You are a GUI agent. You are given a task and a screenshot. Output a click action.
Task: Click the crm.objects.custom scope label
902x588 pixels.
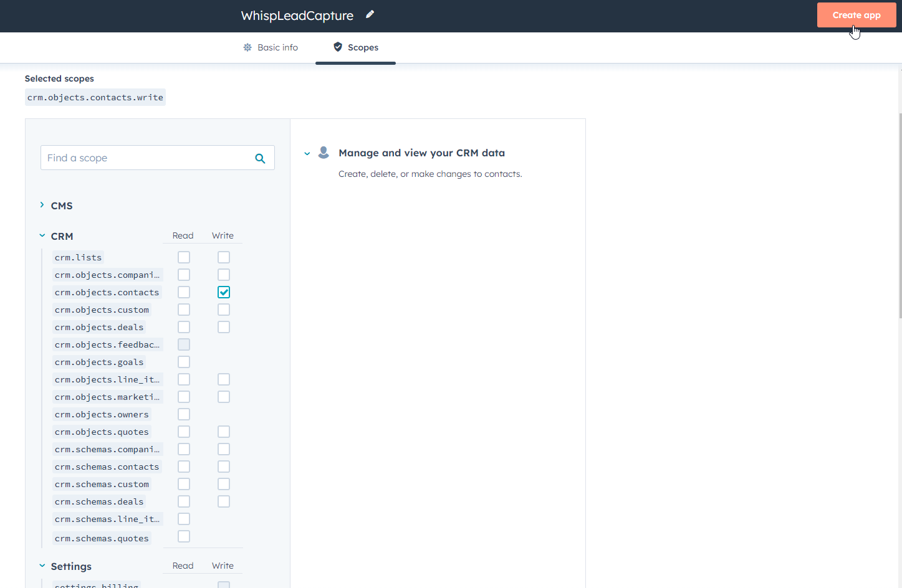click(x=102, y=310)
